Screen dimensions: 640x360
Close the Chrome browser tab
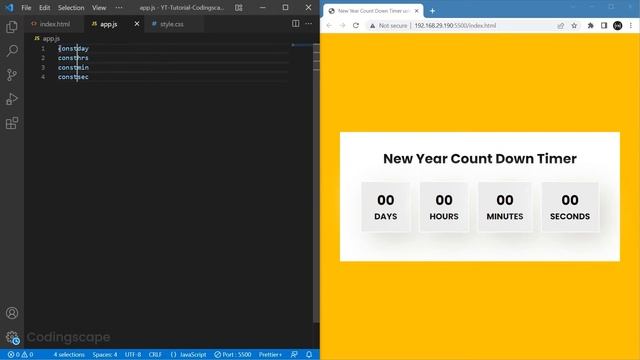416,11
